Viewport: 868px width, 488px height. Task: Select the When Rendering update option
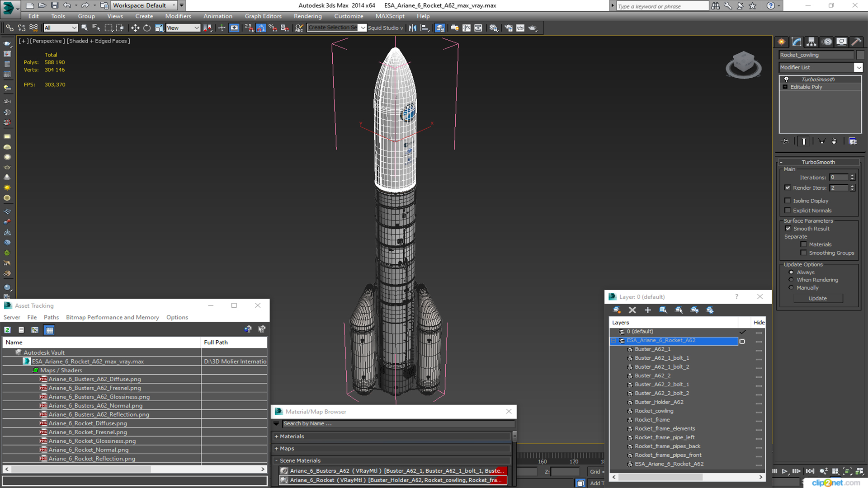coord(791,280)
